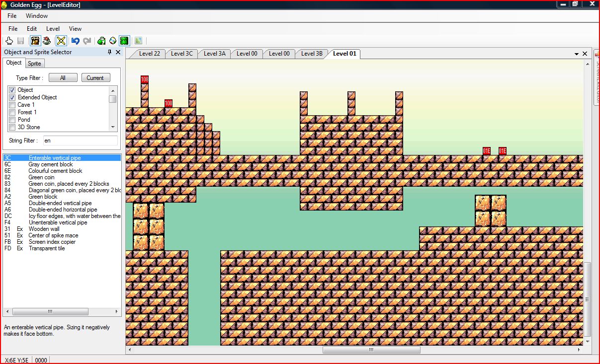The width and height of the screenshot is (600, 364).
Task: Click the green pipe block toolbar icon
Action: tap(124, 41)
